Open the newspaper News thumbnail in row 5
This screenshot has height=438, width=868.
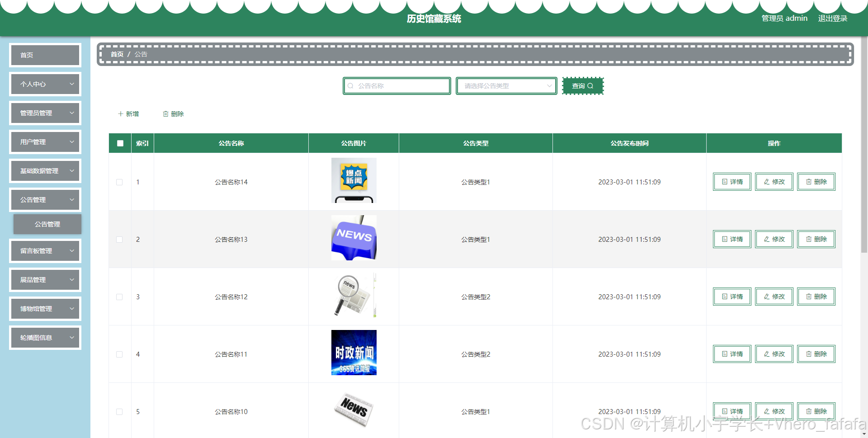354,410
